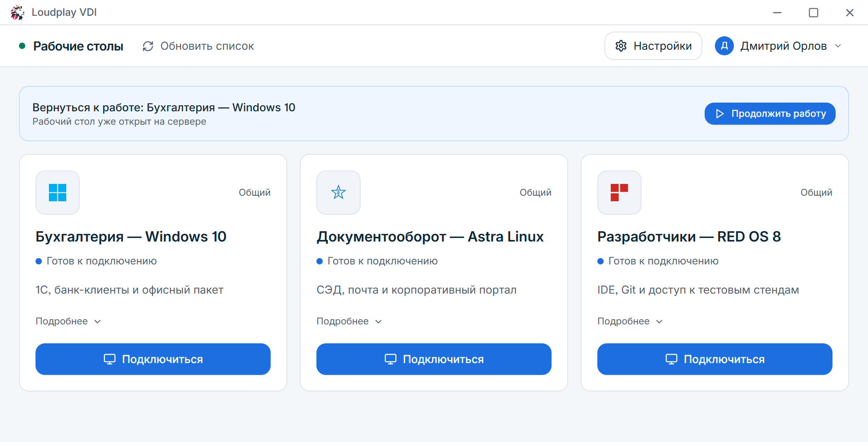
Task: Maximize the Loudplay VDI window
Action: coord(814,13)
